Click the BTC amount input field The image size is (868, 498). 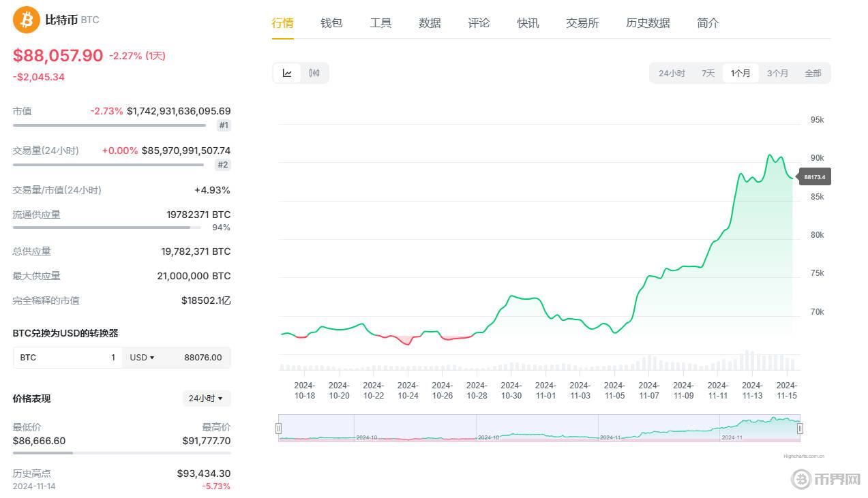(x=68, y=357)
